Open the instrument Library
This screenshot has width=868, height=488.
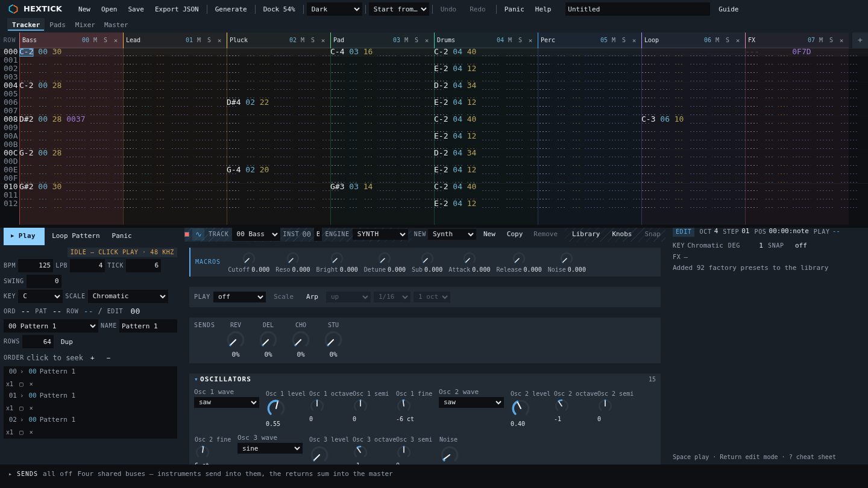click(586, 234)
